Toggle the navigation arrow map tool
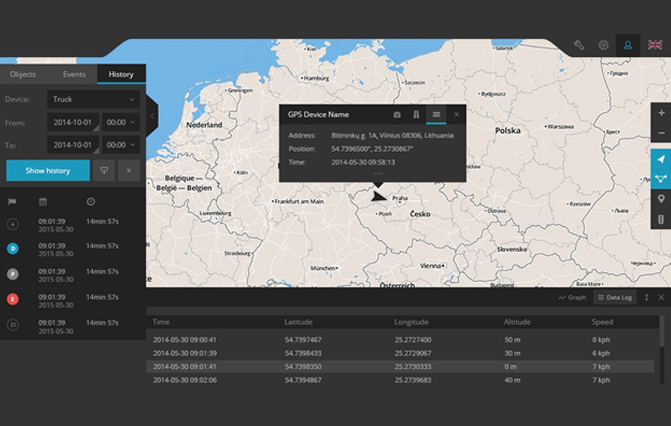Viewport: 671px width, 426px height. tap(661, 159)
